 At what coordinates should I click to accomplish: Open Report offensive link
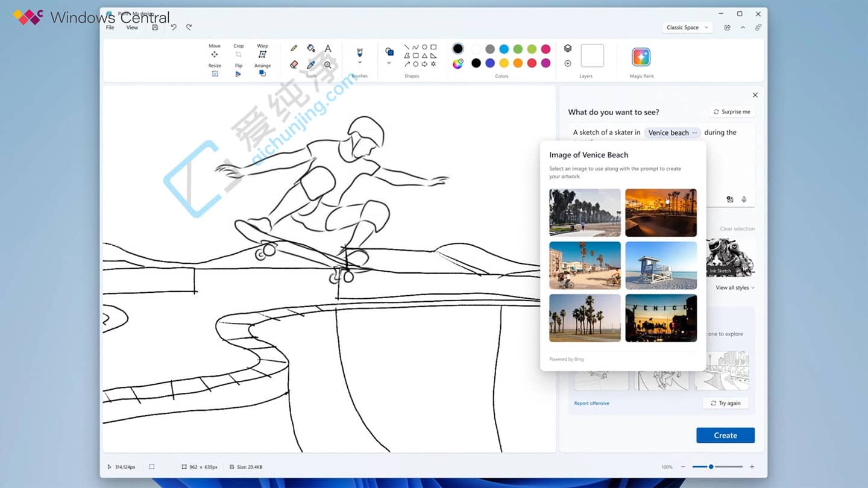(591, 403)
